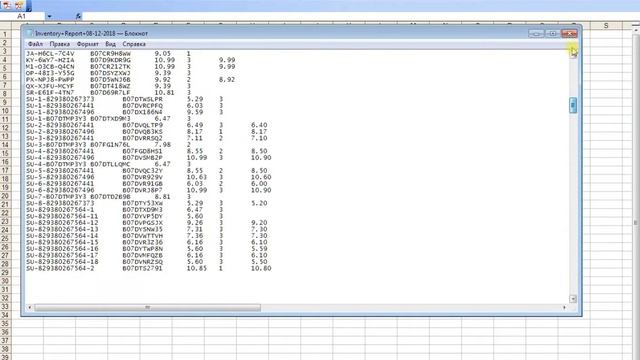Click the value 10.63 in Notepad
This screenshot has width=640, height=360.
197,178
